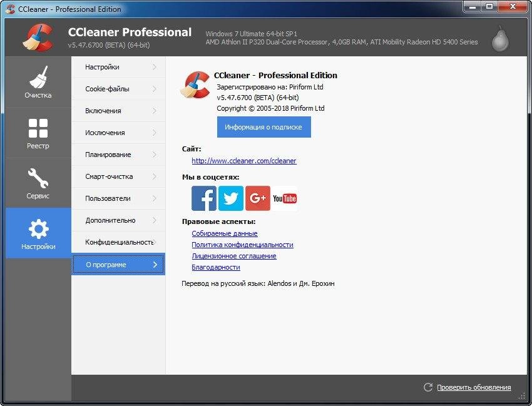Click chevron next to Включения
The width and height of the screenshot is (532, 406).
point(155,111)
